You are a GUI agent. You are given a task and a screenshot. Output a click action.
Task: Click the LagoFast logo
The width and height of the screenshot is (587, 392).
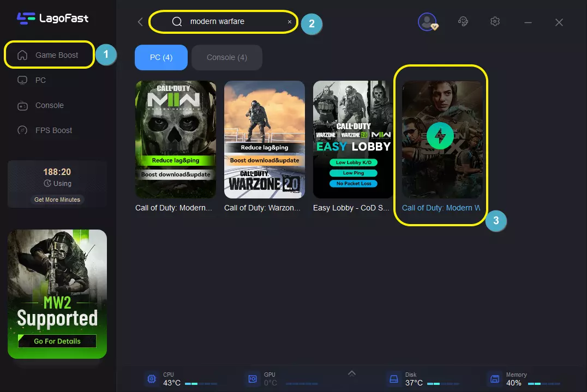52,19
